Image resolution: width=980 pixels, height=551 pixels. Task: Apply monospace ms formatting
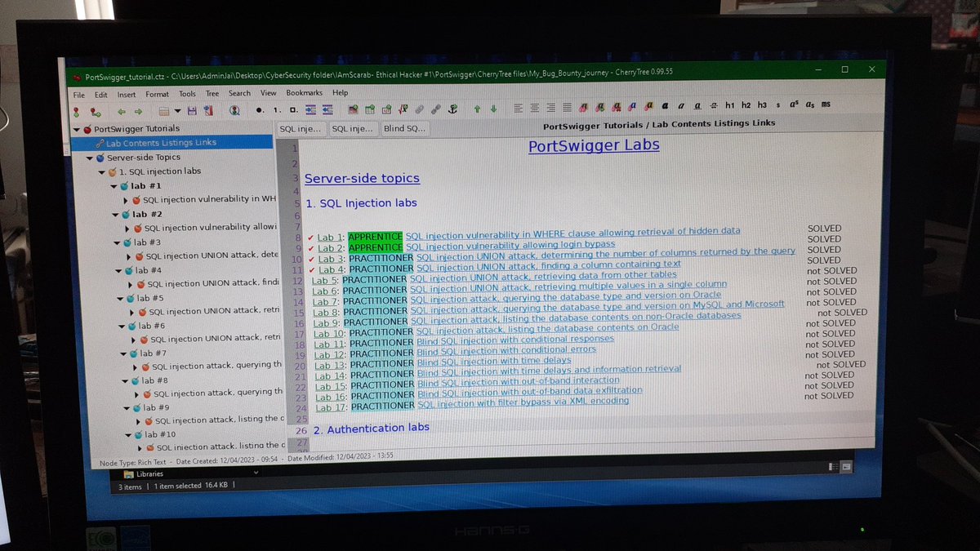pyautogui.click(x=826, y=104)
